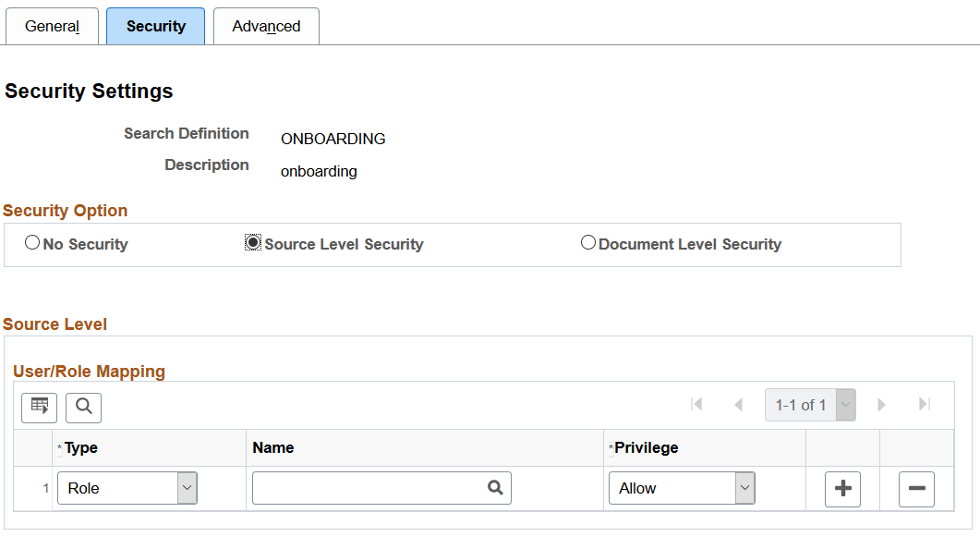Delete row one using the minus icon
The width and height of the screenshot is (980, 537).
pyautogui.click(x=916, y=488)
